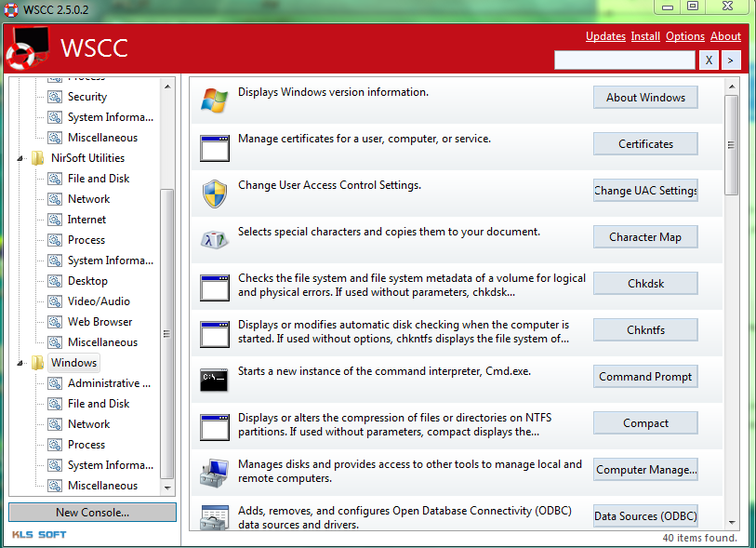Select Miscellaneous under NirSoft Utilities
756x548 pixels.
[x=102, y=342]
